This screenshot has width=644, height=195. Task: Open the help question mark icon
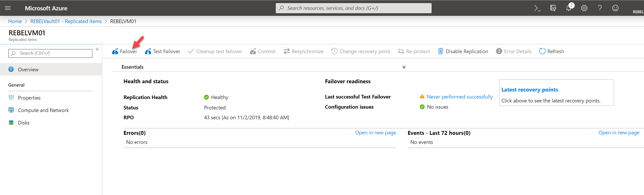600,8
